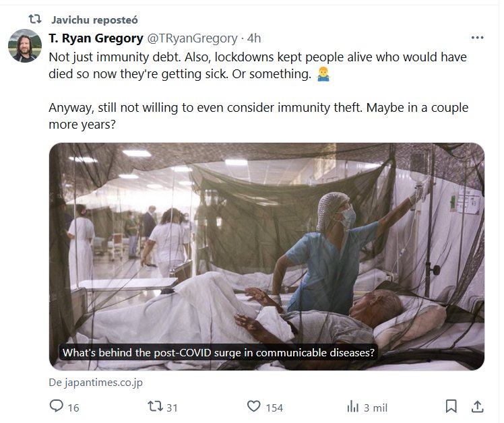Click the reply speech bubble icon
Image resolution: width=504 pixels, height=423 pixels.
pyautogui.click(x=57, y=406)
